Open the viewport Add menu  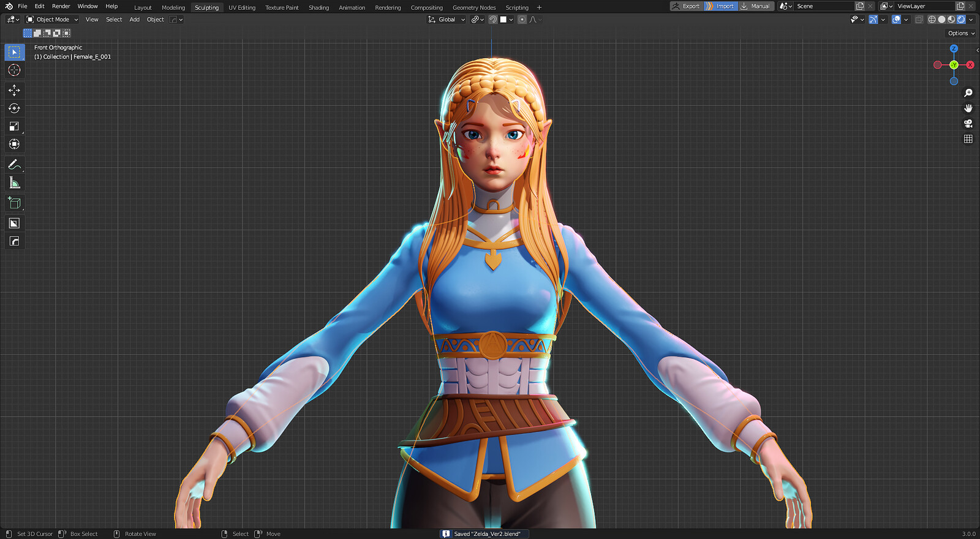pos(135,20)
